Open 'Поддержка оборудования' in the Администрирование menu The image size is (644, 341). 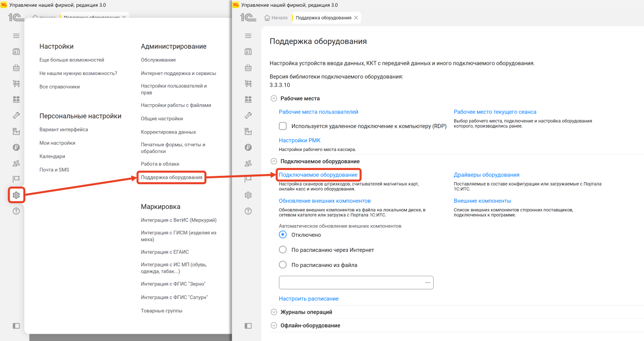171,177
